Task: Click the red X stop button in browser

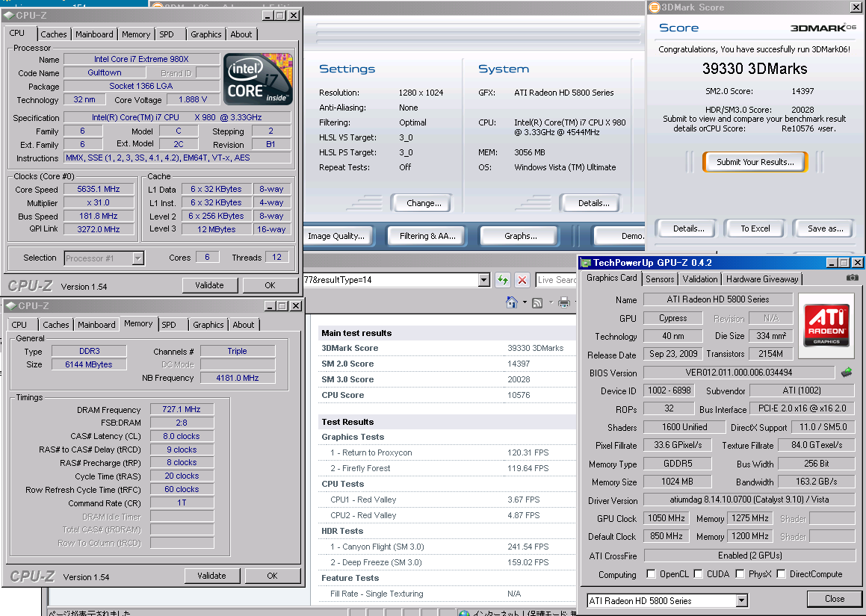Action: (x=522, y=280)
